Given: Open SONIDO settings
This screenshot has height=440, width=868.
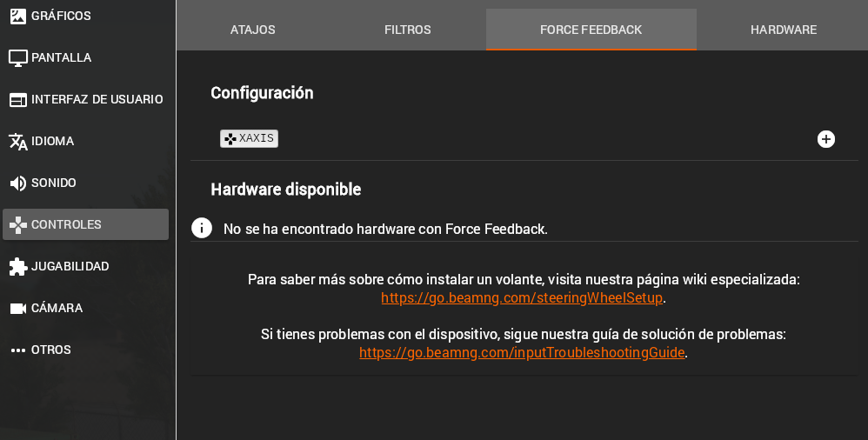Looking at the screenshot, I should click(x=86, y=183).
